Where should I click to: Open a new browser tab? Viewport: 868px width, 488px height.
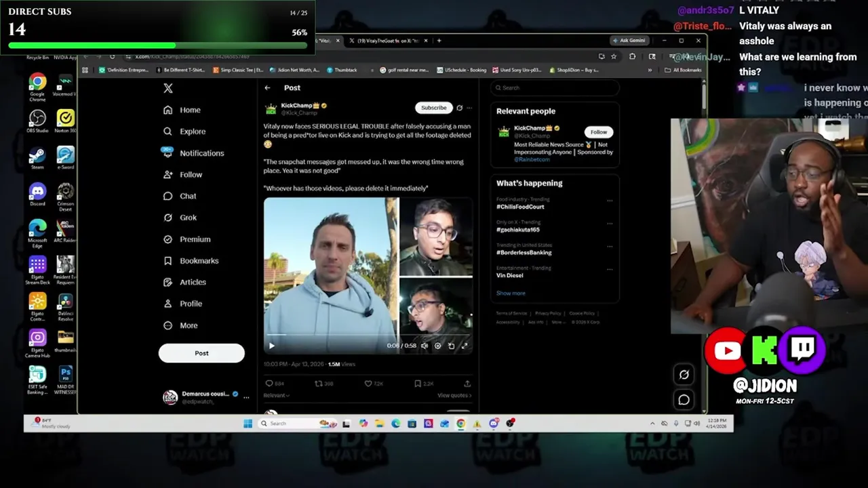[439, 41]
